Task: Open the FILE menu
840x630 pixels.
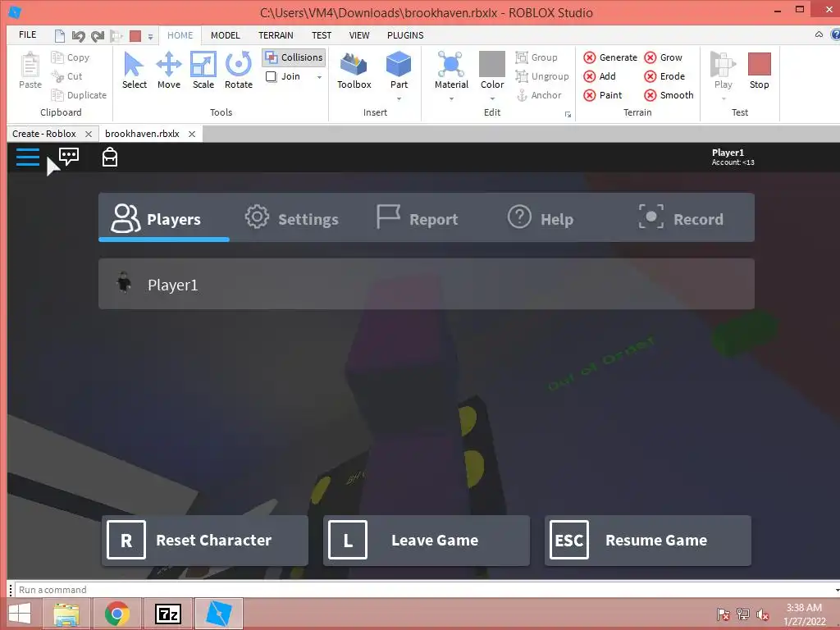Action: point(27,34)
